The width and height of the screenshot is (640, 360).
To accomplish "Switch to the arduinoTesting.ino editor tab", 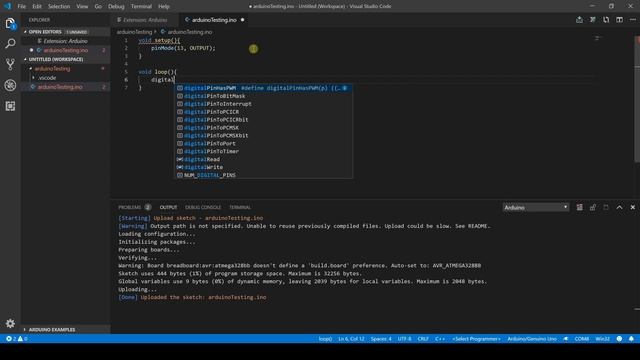I will point(214,20).
